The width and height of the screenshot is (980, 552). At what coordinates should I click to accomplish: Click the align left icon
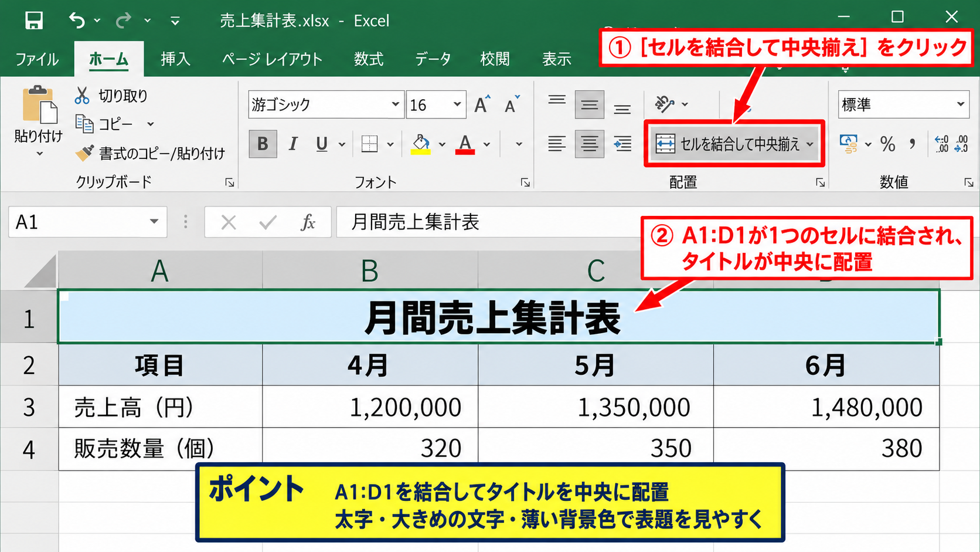[x=557, y=144]
